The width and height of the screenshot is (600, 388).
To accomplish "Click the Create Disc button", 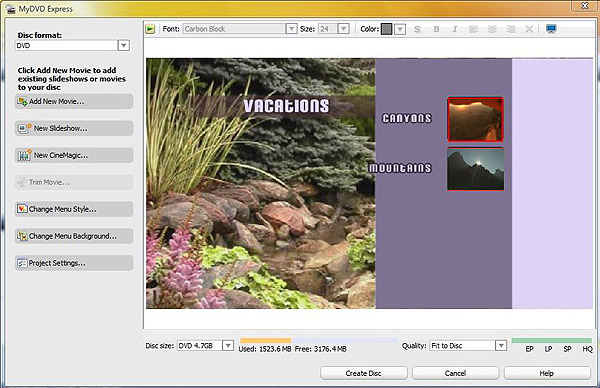I will click(x=364, y=373).
